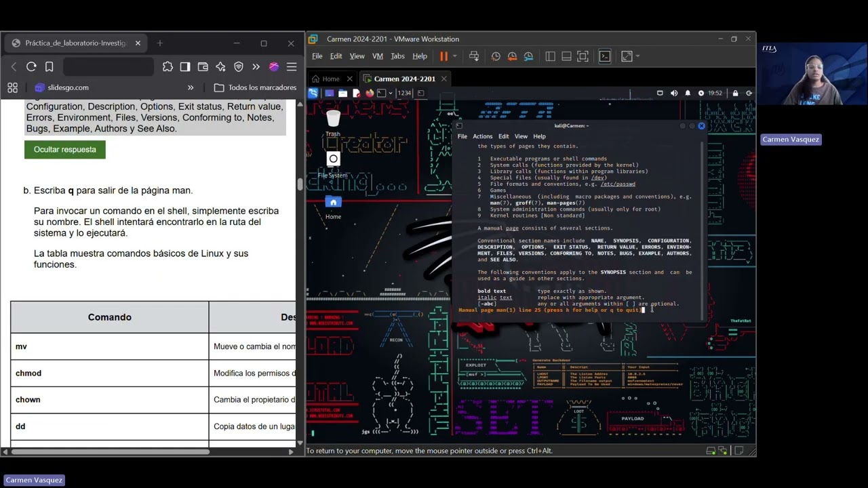Open Home folder on Kali desktop
This screenshot has width=868, height=488.
tap(333, 207)
